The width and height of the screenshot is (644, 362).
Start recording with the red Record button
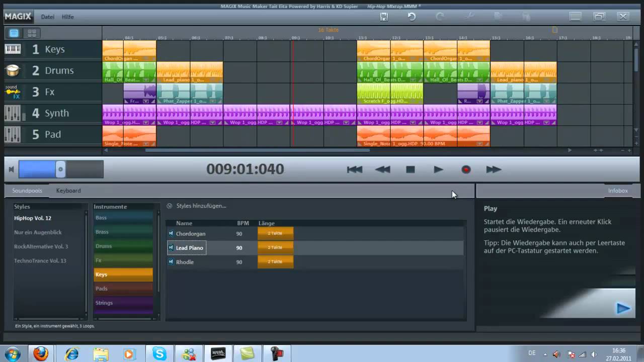[466, 169]
